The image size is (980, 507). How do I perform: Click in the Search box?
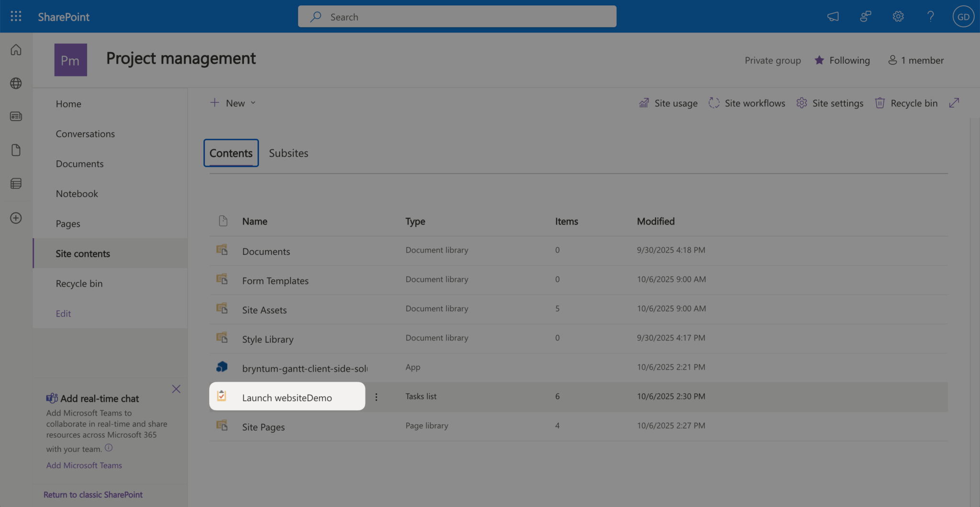[x=457, y=17]
